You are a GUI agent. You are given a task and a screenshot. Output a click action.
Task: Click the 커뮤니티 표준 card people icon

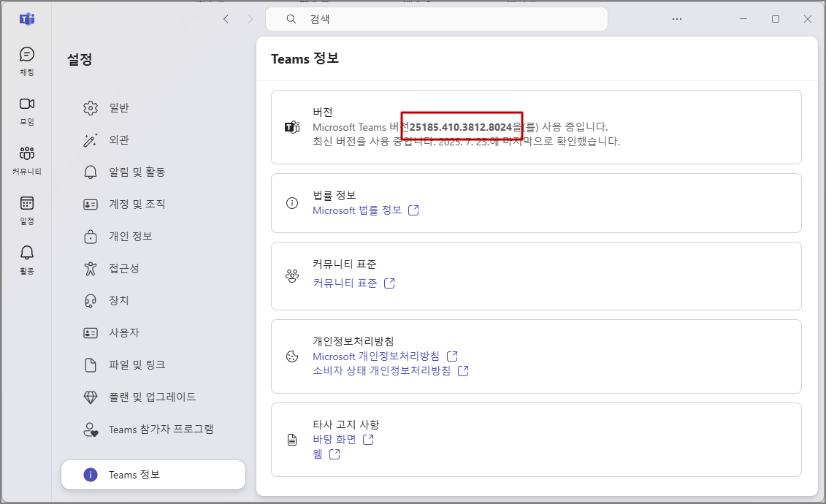tap(292, 276)
